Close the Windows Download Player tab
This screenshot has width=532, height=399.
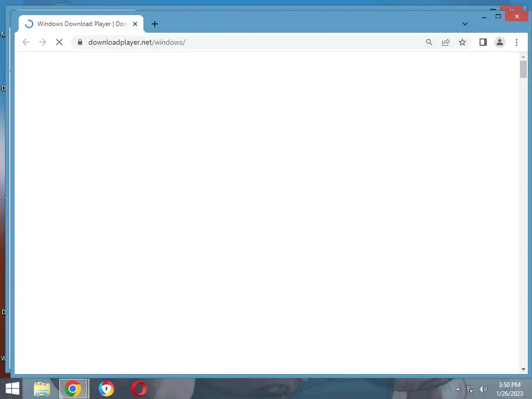[x=135, y=24]
